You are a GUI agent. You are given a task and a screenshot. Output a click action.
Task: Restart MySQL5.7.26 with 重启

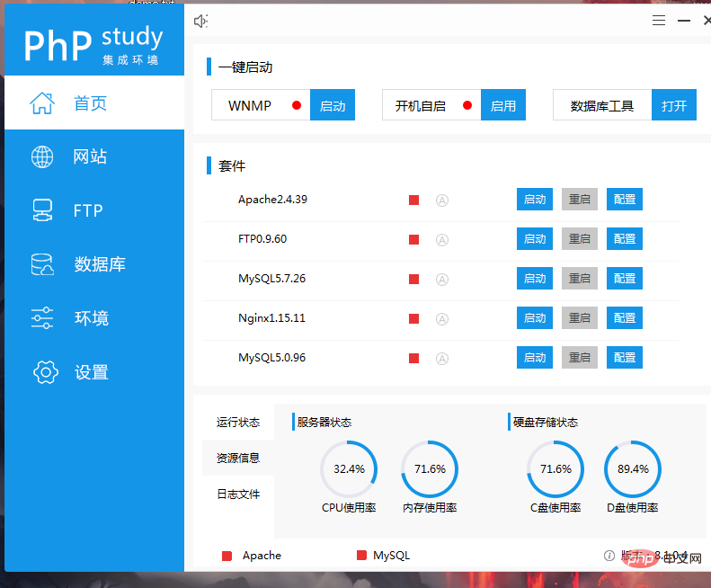pos(580,278)
